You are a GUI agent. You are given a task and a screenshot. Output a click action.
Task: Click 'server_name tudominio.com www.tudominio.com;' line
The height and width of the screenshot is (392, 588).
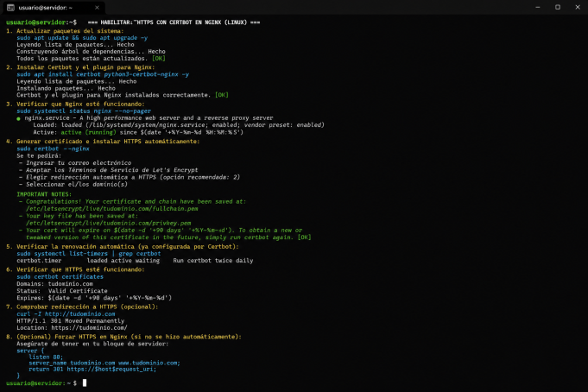[x=104, y=363]
